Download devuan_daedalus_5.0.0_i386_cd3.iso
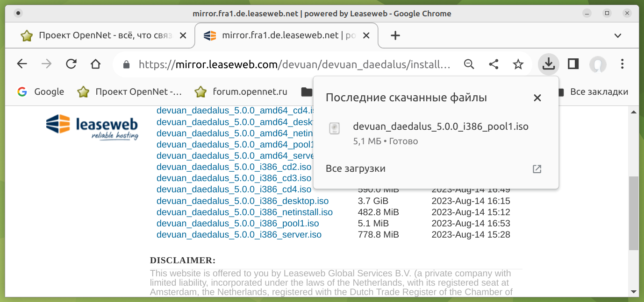644x302 pixels. point(234,178)
